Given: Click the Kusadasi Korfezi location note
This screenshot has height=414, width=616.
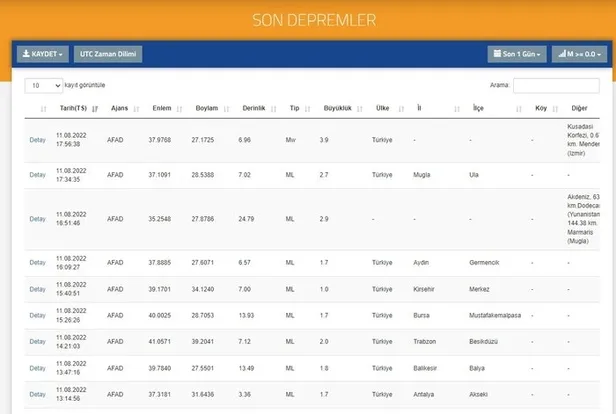Looking at the screenshot, I should coord(583,140).
